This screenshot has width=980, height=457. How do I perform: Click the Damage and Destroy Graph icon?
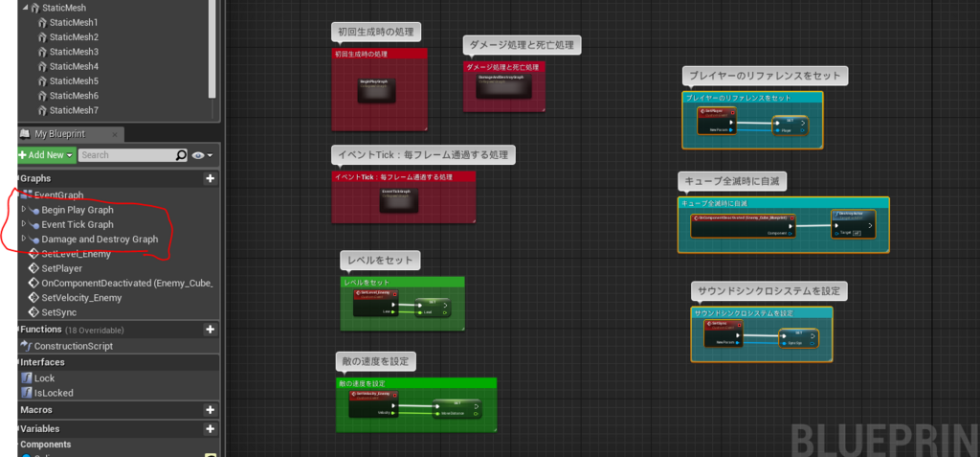[34, 240]
